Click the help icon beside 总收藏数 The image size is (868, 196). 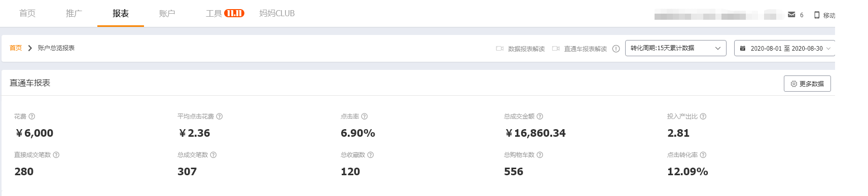click(371, 155)
